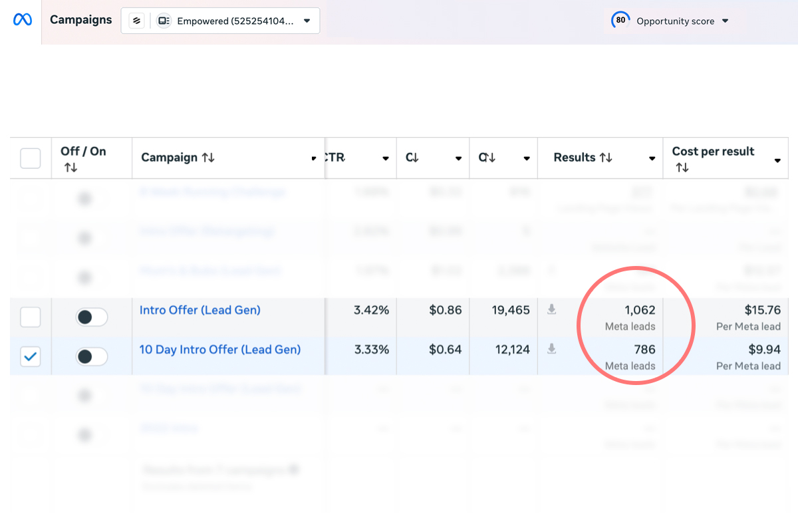Sort the Campaign column

click(x=207, y=157)
